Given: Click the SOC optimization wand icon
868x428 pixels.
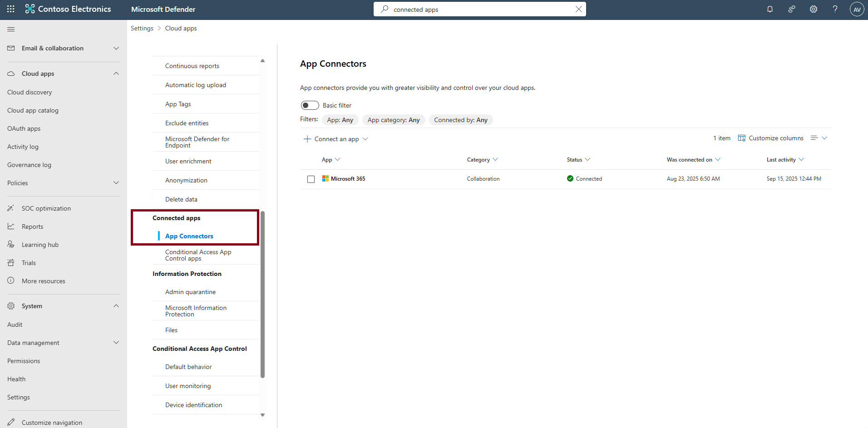Looking at the screenshot, I should (x=11, y=208).
